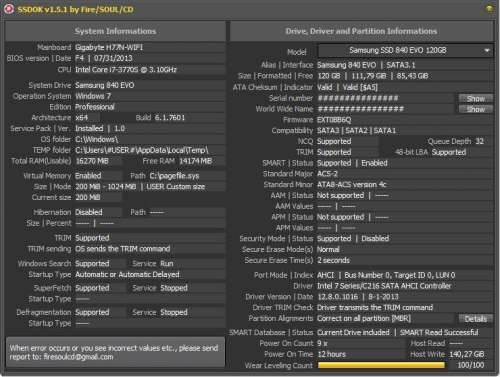Click Driver Version value 12.8.0.1016
Image resolution: width=500 pixels, height=377 pixels.
(x=337, y=297)
